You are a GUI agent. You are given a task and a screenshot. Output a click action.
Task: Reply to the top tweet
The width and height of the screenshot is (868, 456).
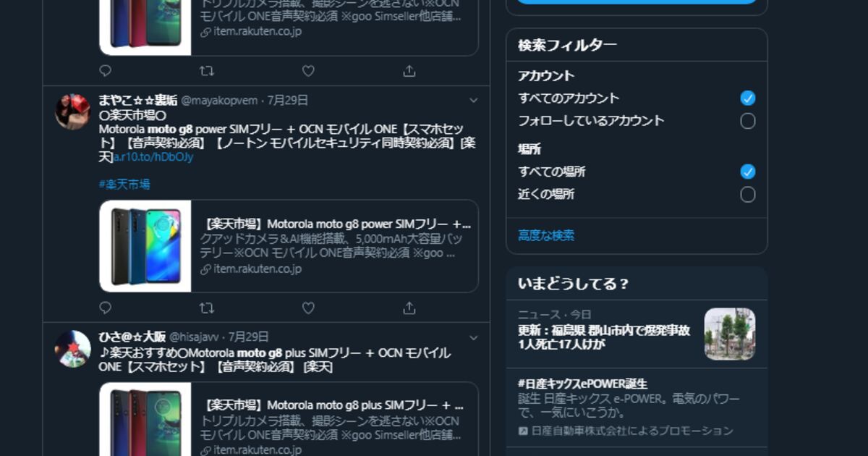click(106, 71)
